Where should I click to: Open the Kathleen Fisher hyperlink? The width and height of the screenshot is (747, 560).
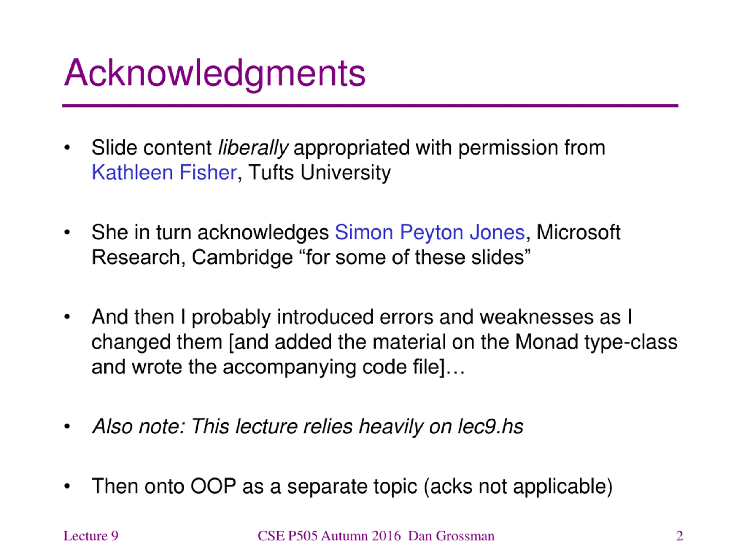click(164, 172)
